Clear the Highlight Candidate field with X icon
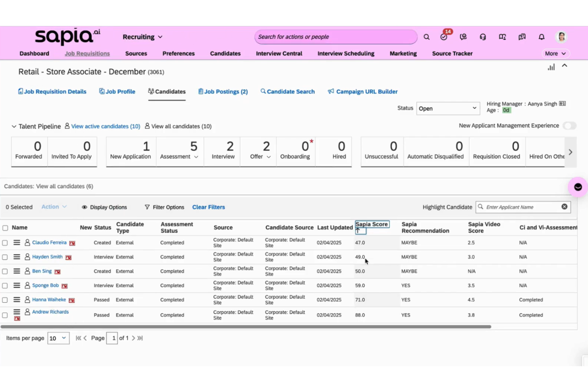Image resolution: width=588 pixels, height=392 pixels. [564, 207]
